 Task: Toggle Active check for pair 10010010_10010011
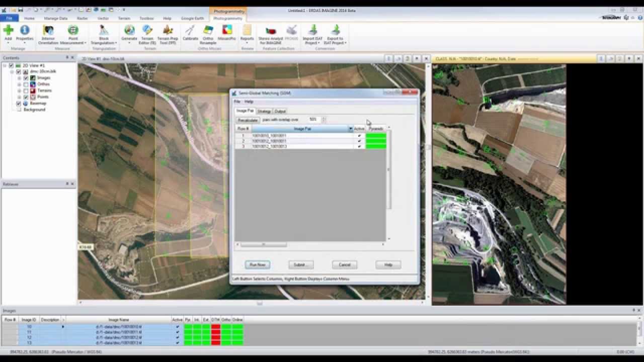[x=359, y=136]
